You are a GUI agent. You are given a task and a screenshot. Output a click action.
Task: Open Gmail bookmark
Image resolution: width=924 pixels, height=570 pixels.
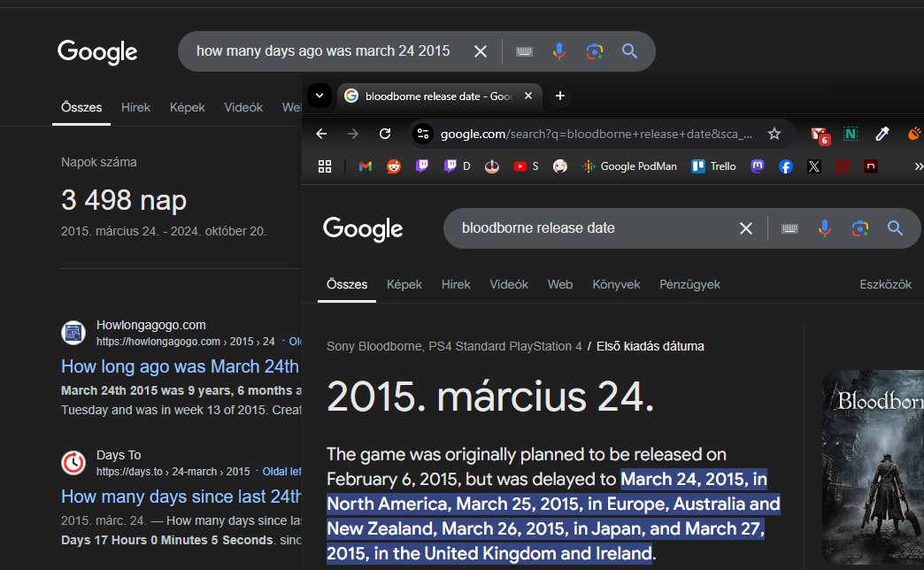coord(366,166)
